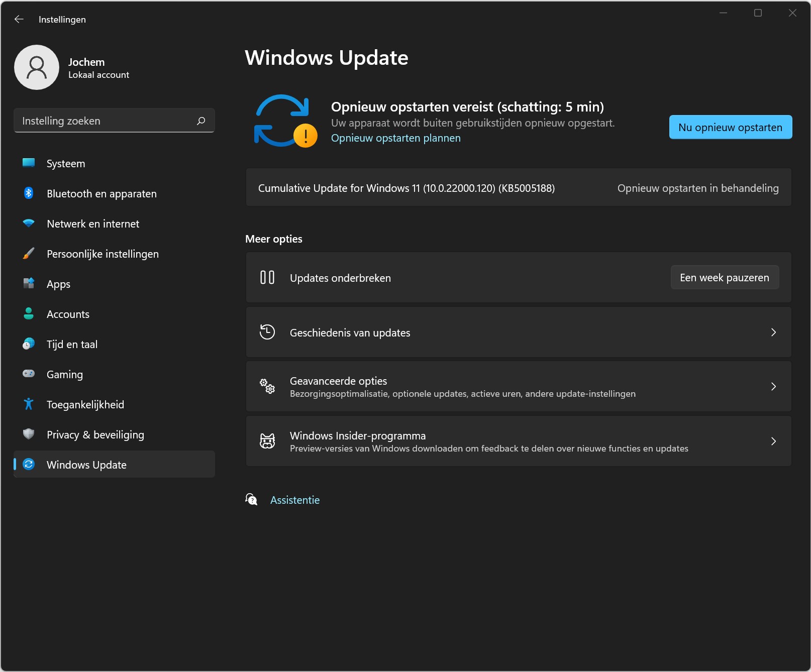Click the Privacy shield icon
This screenshot has width=811, height=672.
click(29, 434)
